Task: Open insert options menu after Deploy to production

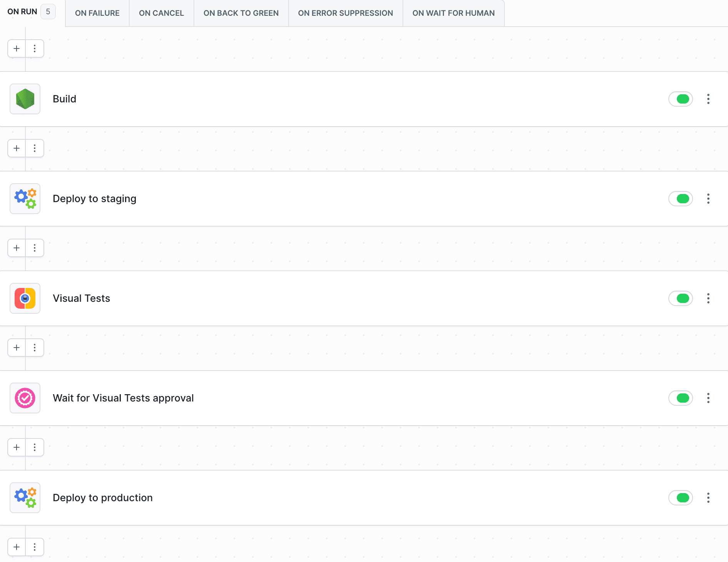Action: pyautogui.click(x=35, y=547)
